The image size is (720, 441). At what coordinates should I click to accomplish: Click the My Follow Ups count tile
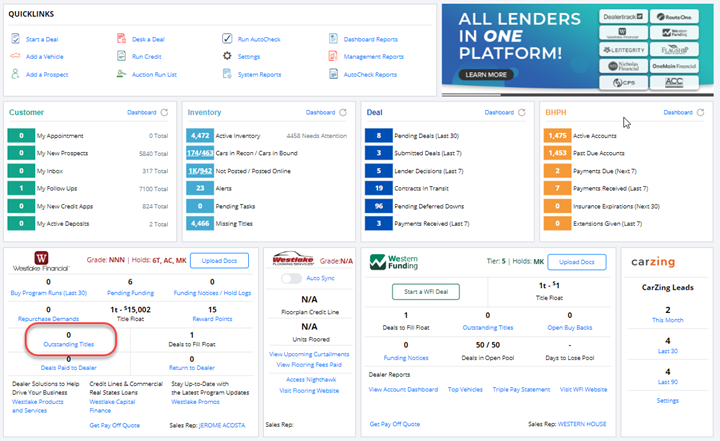pos(21,188)
